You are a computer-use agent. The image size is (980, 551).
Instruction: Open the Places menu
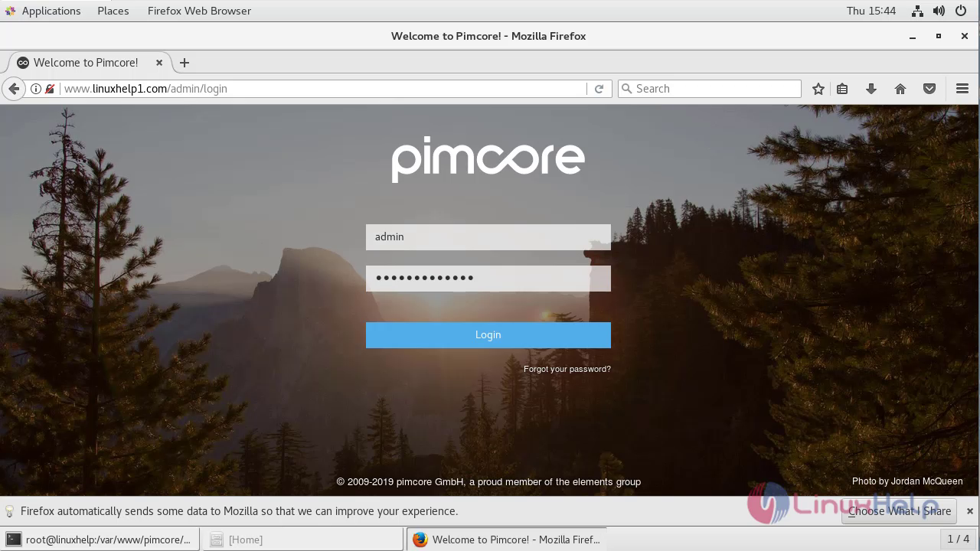pos(113,11)
